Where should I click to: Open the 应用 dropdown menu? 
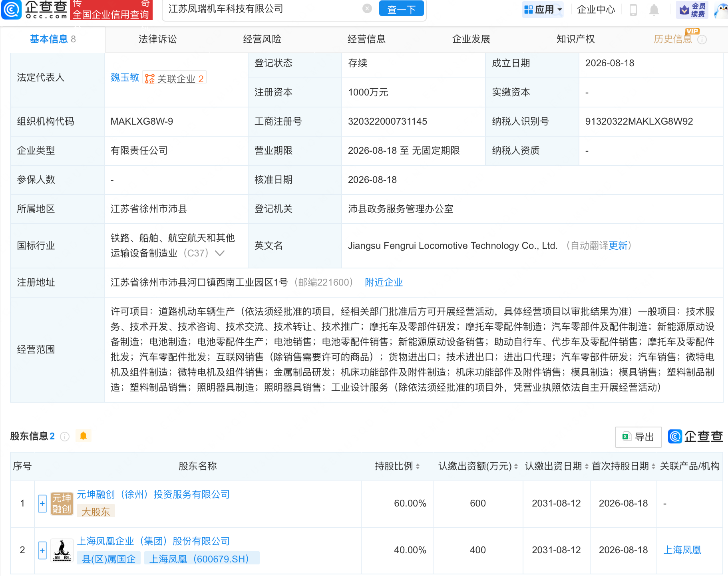click(x=543, y=10)
